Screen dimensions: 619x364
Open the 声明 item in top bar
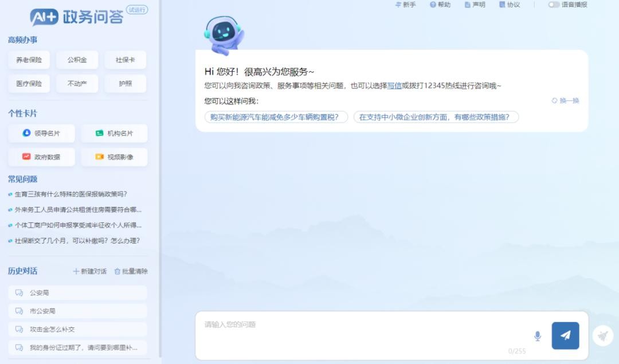coord(475,5)
